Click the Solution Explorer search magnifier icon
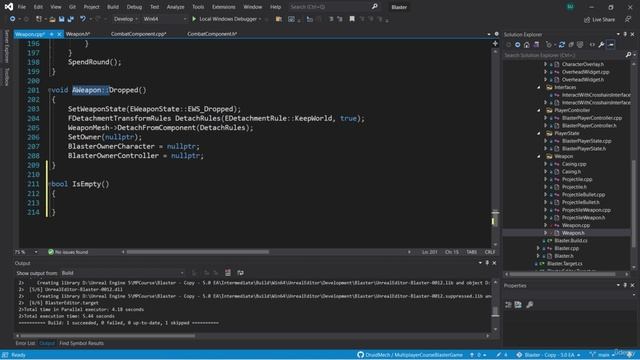Screen dimensions: 640x360 pos(628,55)
